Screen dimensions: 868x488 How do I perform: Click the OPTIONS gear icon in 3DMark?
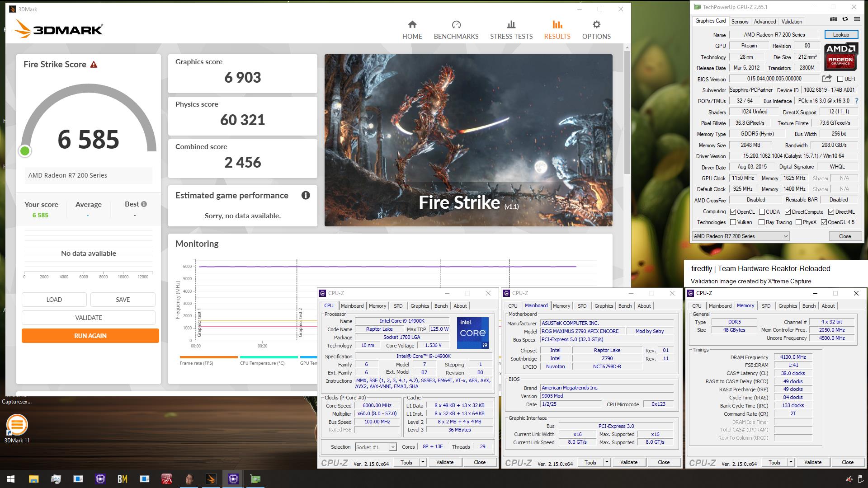click(596, 24)
